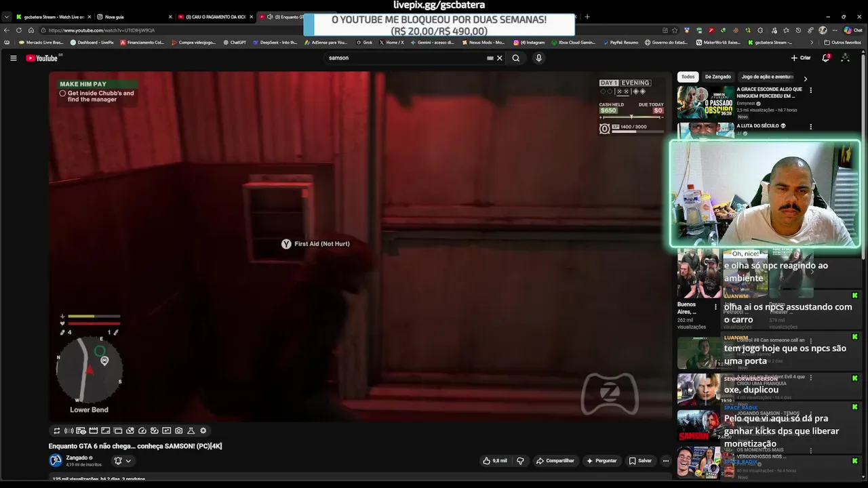Open options for 'A LUTA DO SÉCULO' video

[x=810, y=127]
